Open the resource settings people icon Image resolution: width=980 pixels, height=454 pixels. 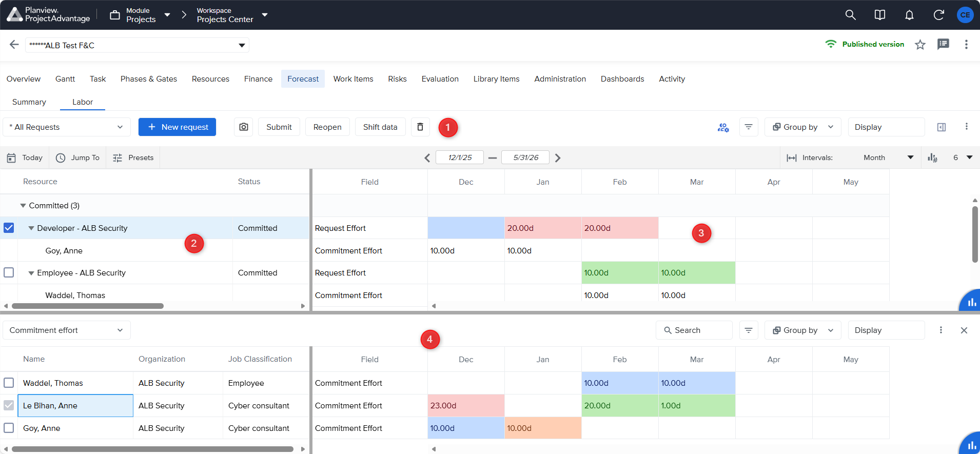coord(723,127)
